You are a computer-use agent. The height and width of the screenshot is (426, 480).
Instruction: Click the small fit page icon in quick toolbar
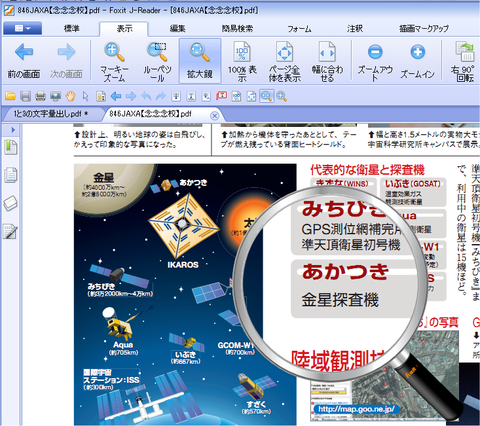pos(251,96)
